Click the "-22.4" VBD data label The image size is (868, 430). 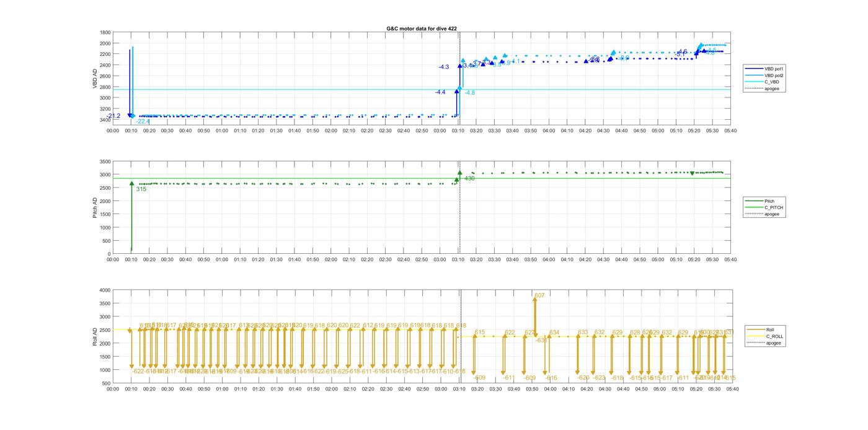pyautogui.click(x=143, y=122)
